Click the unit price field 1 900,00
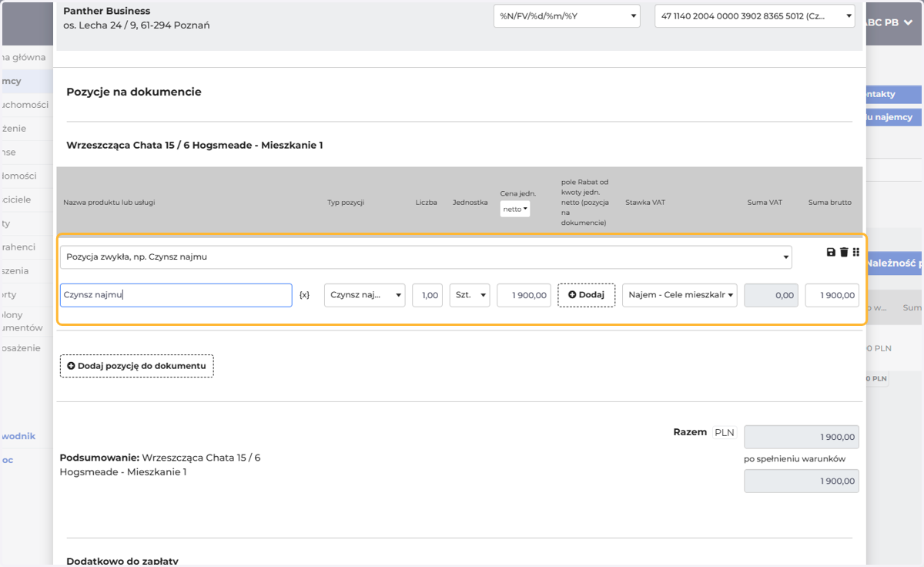The height and width of the screenshot is (567, 924). tap(524, 295)
